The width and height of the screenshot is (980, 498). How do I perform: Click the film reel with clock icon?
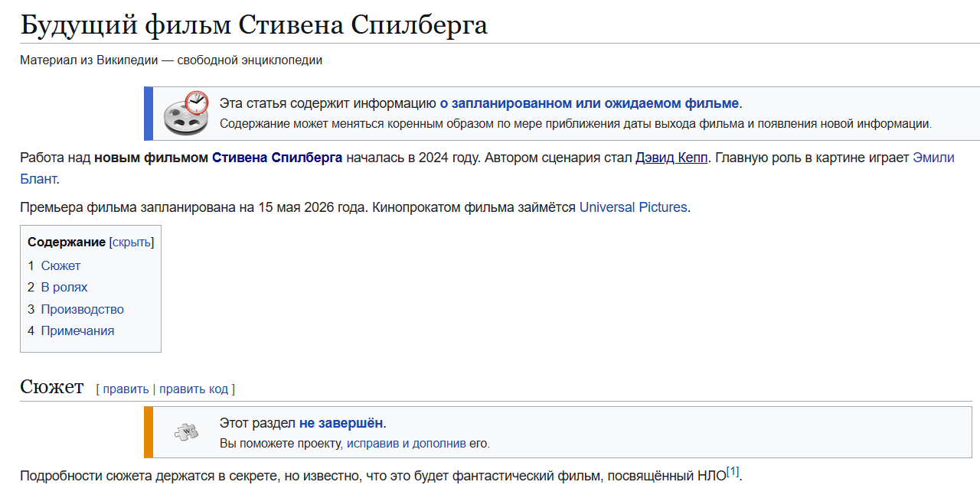[186, 113]
